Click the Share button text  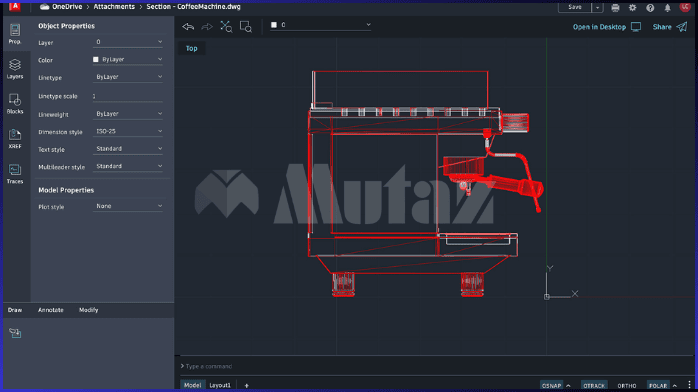point(662,27)
